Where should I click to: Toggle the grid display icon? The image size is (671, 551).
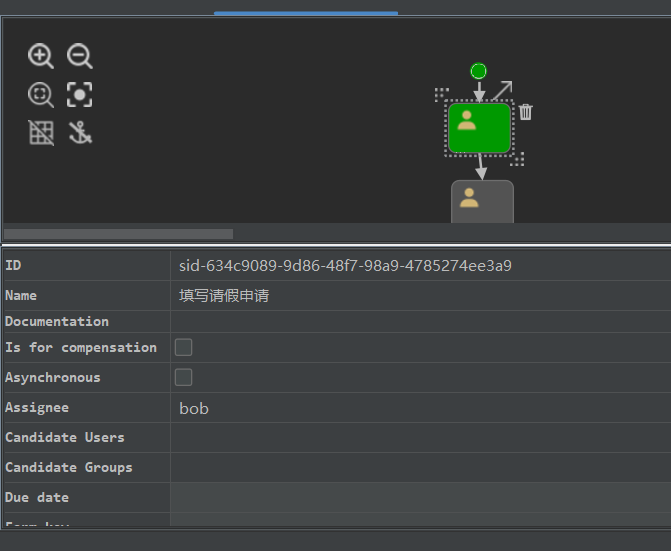[x=41, y=133]
